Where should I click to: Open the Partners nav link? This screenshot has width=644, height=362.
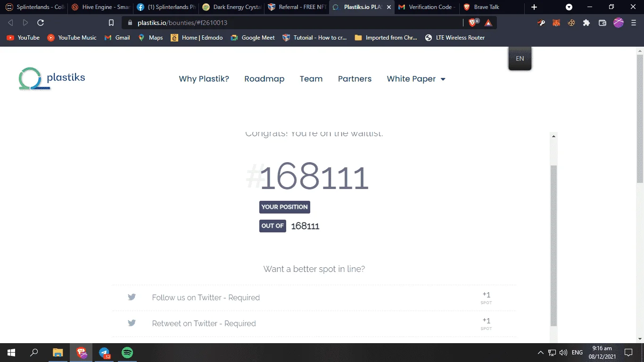(355, 79)
